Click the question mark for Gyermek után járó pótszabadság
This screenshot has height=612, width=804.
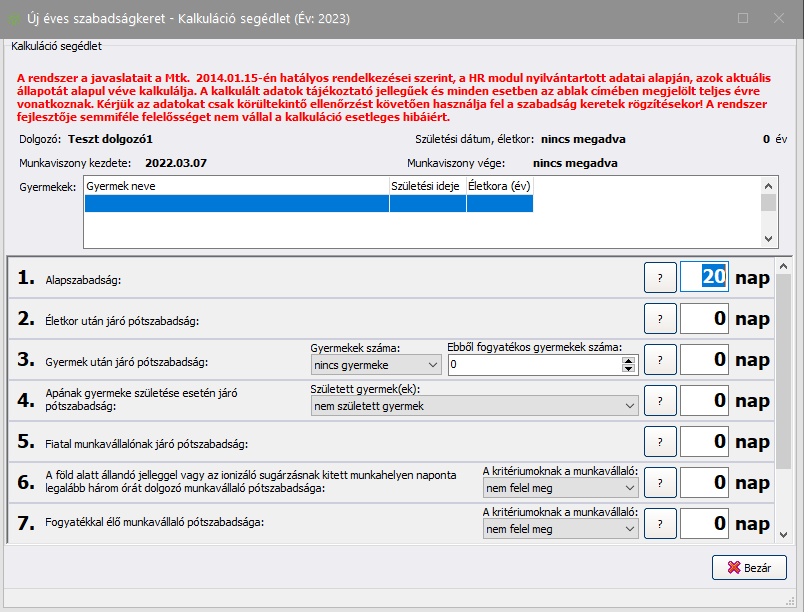click(x=659, y=360)
